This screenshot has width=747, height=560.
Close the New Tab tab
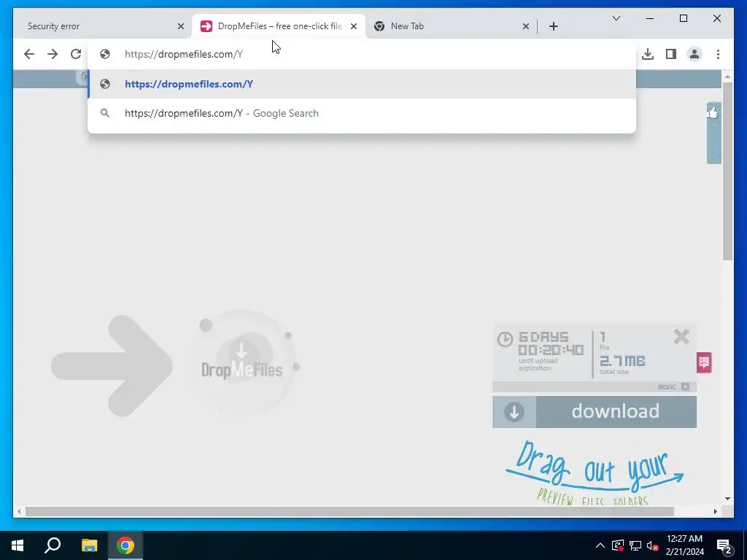tap(525, 26)
